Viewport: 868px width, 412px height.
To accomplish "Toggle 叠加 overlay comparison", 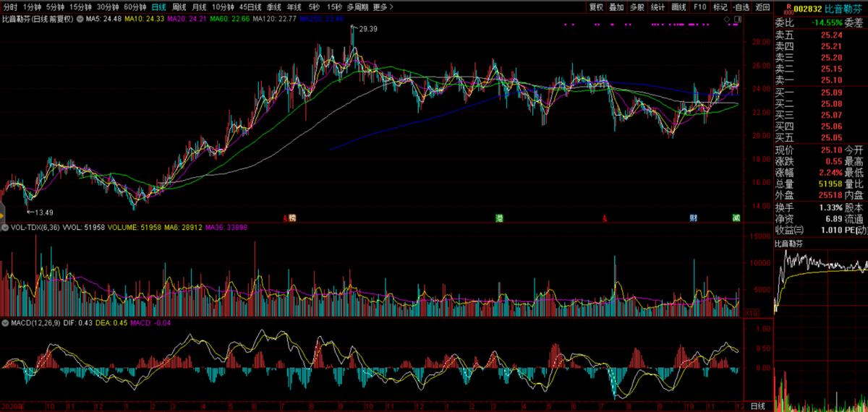I will coord(616,7).
